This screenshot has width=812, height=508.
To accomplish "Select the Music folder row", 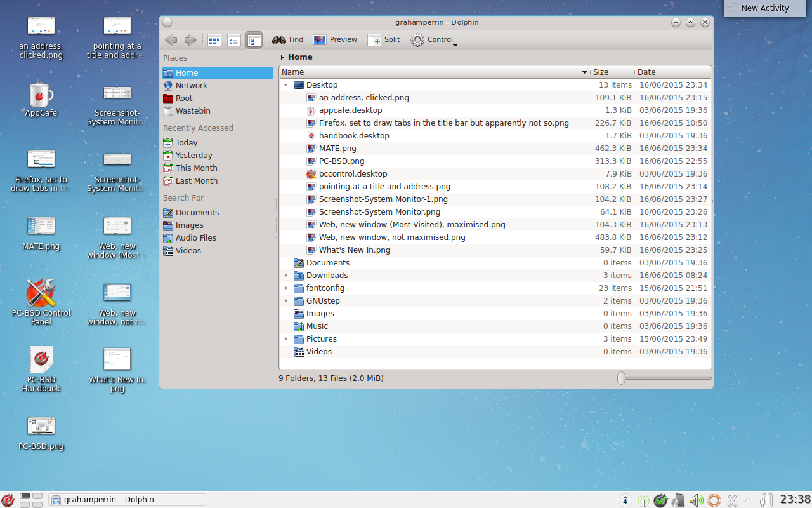I will [x=495, y=326].
